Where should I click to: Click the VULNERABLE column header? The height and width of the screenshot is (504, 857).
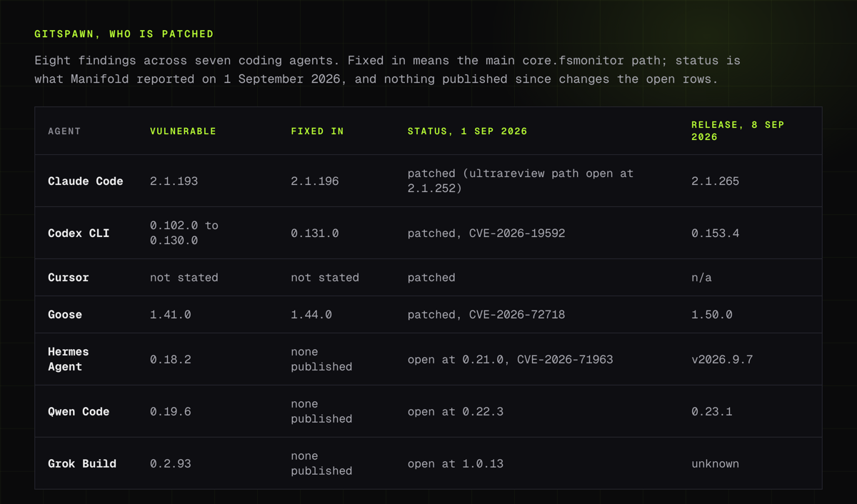click(x=183, y=131)
